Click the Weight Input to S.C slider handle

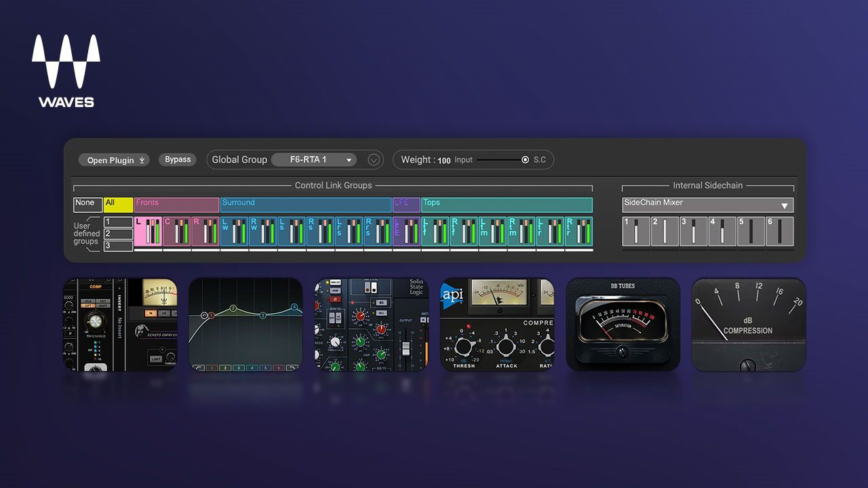(x=525, y=160)
